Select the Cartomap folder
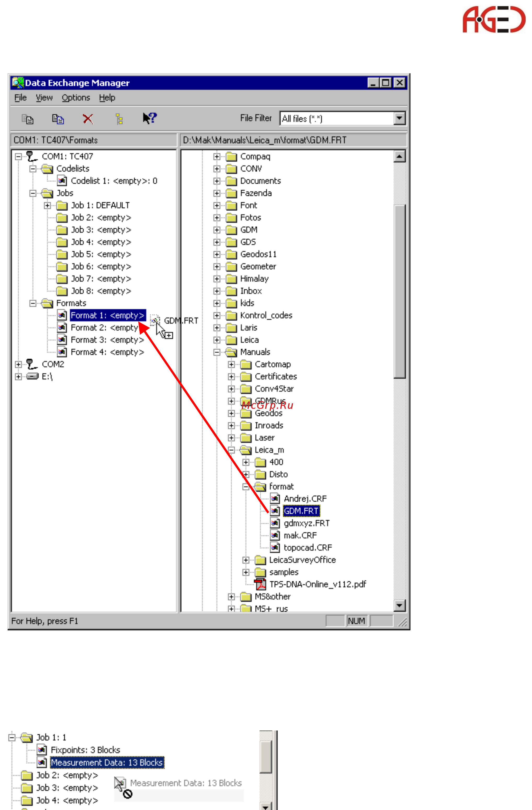The image size is (532, 810). [x=273, y=364]
